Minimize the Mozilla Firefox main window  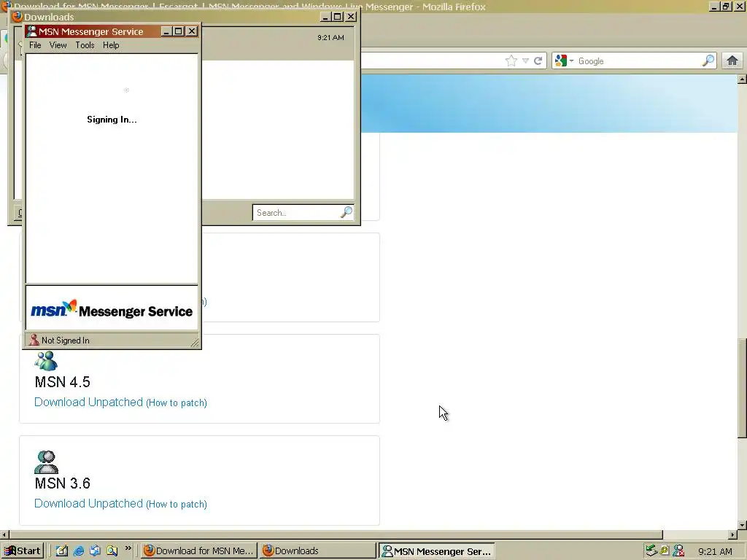click(713, 6)
